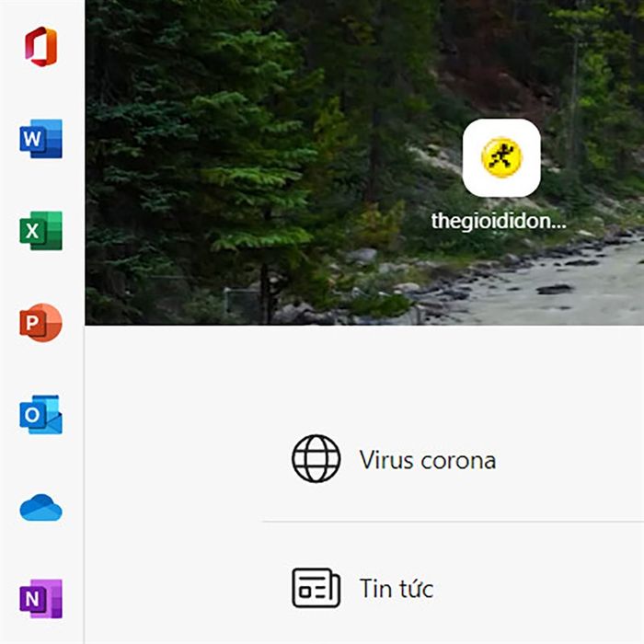The image size is (644, 644).
Task: Open Outlook from the sidebar
Action: [x=40, y=415]
